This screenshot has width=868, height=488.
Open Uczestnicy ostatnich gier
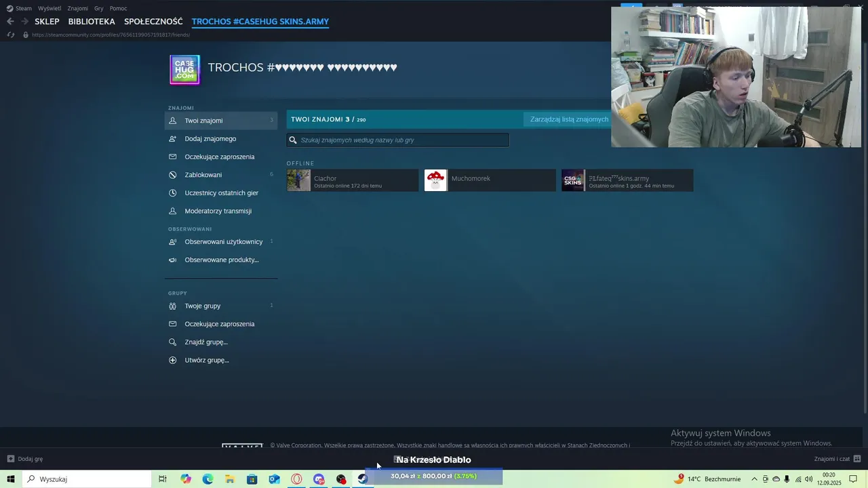[221, 192]
